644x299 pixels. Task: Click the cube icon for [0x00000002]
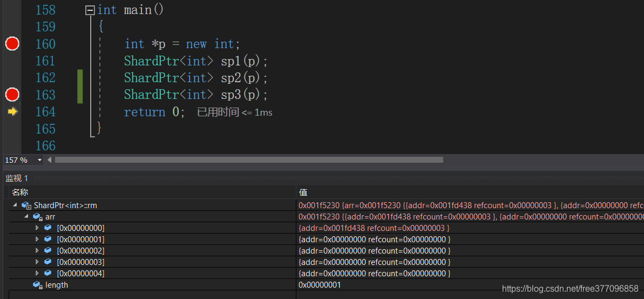pyautogui.click(x=48, y=250)
